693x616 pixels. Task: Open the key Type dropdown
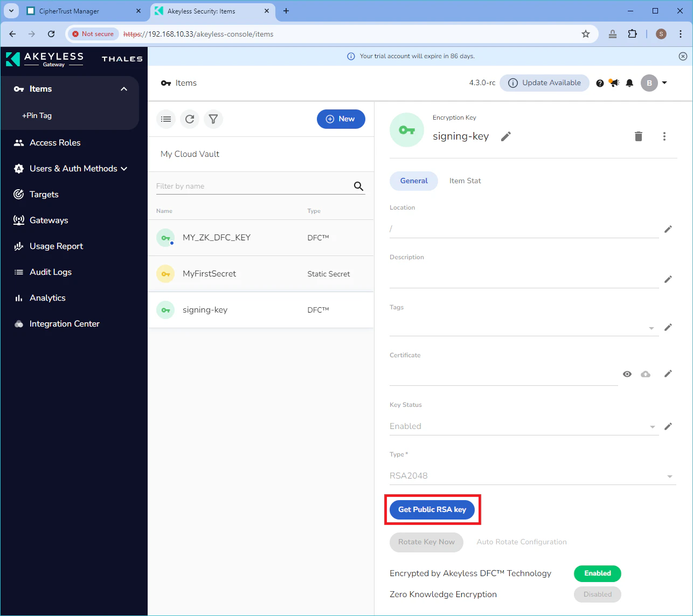click(x=670, y=476)
